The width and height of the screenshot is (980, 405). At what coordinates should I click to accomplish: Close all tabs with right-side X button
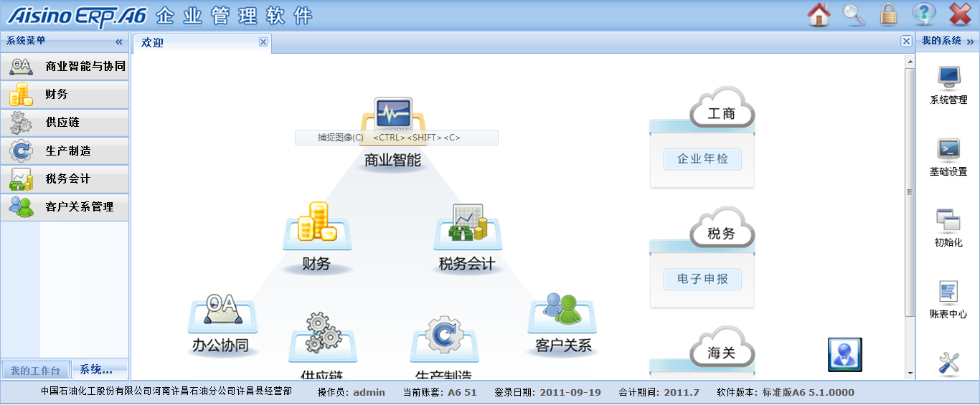pyautogui.click(x=906, y=42)
